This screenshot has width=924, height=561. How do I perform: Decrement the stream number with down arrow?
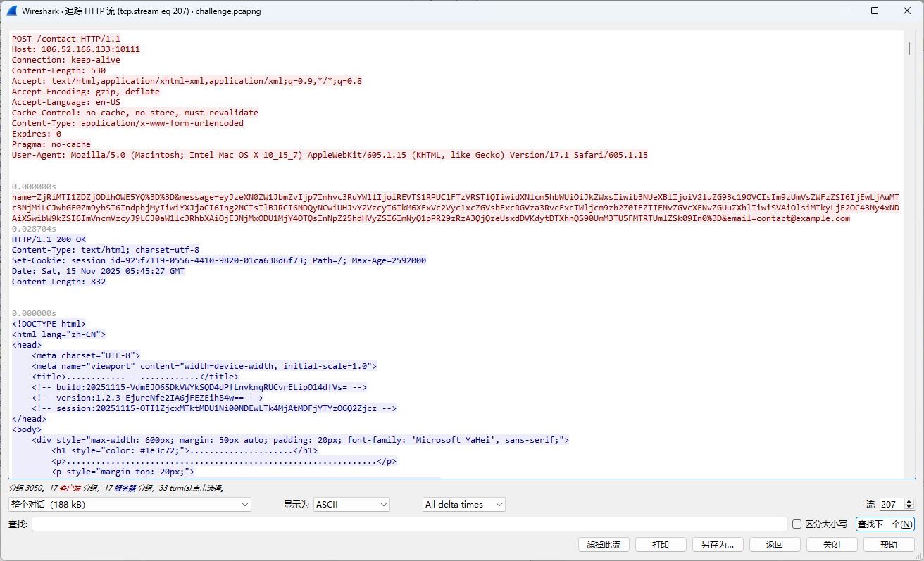point(909,508)
